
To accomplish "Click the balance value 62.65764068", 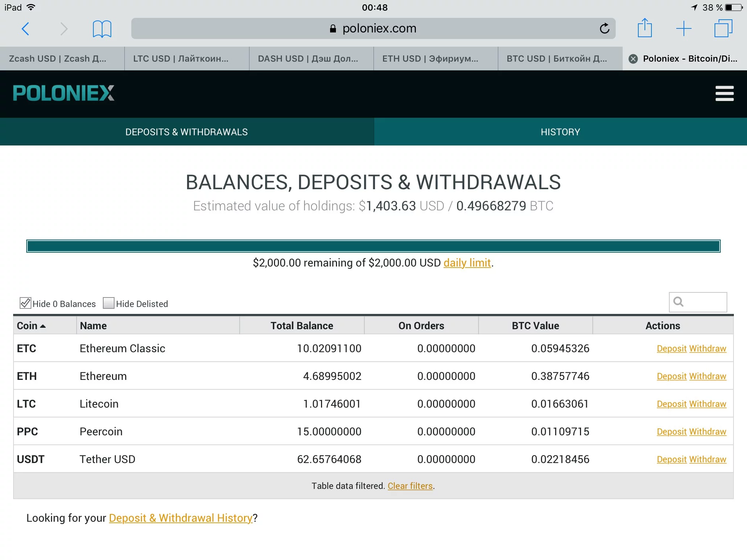I will tap(329, 459).
